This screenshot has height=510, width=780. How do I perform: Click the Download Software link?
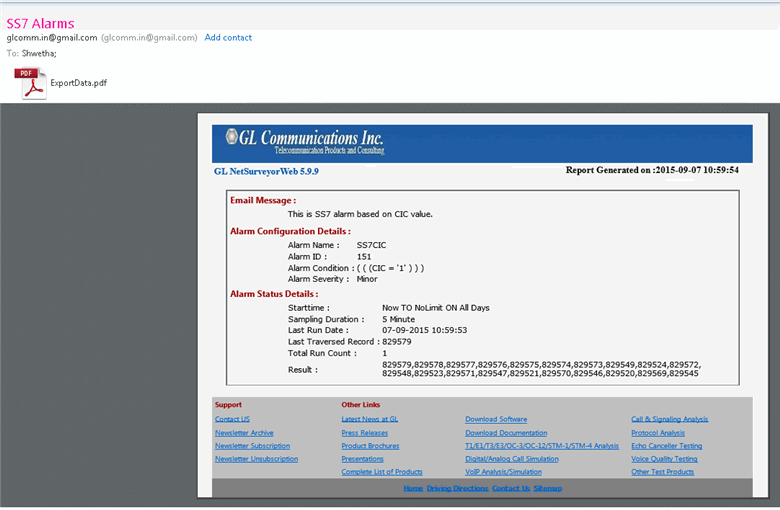pos(496,419)
